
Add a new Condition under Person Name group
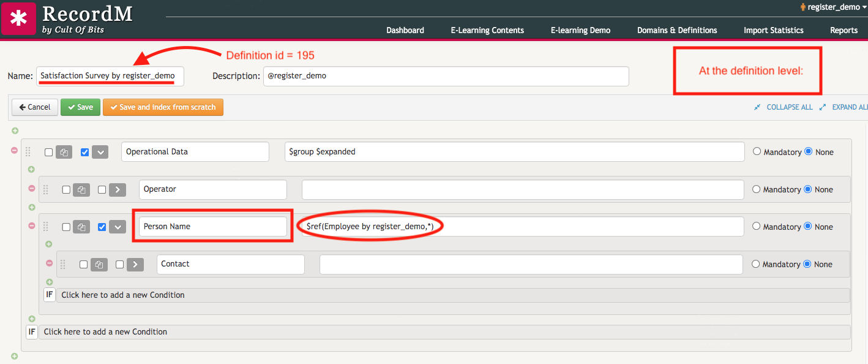click(x=453, y=295)
